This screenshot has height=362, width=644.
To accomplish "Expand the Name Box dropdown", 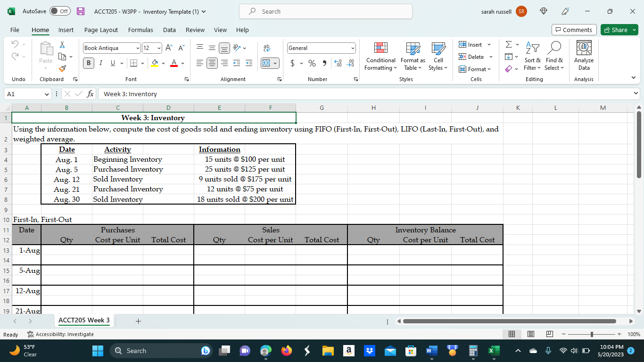I will point(46,94).
